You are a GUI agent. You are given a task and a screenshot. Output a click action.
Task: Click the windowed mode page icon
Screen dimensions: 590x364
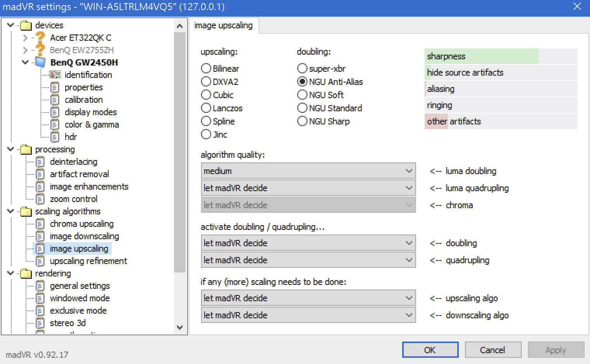[x=40, y=298]
